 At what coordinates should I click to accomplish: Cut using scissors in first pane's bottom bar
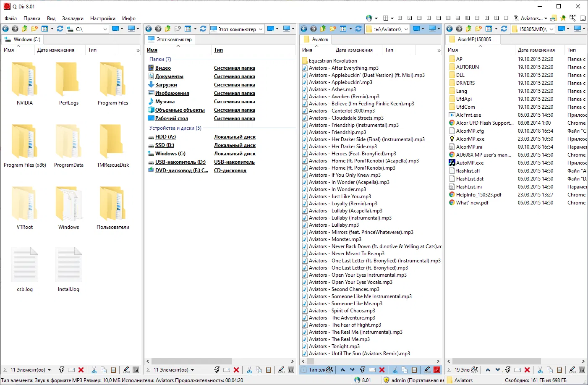tap(94, 370)
